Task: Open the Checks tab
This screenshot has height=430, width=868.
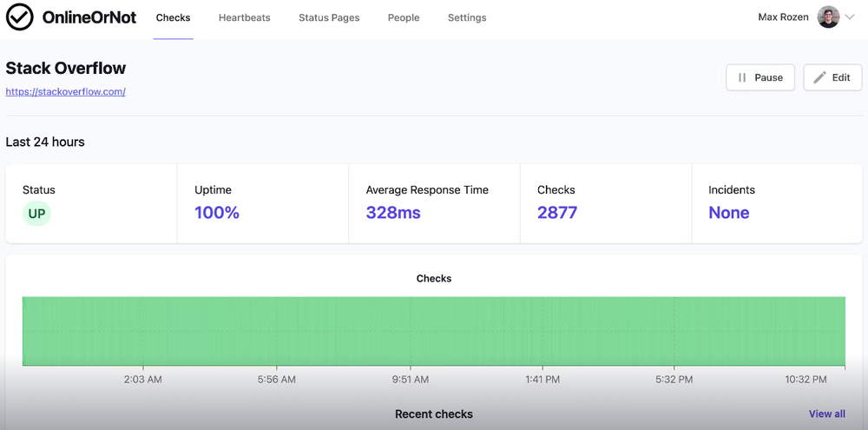Action: point(174,17)
